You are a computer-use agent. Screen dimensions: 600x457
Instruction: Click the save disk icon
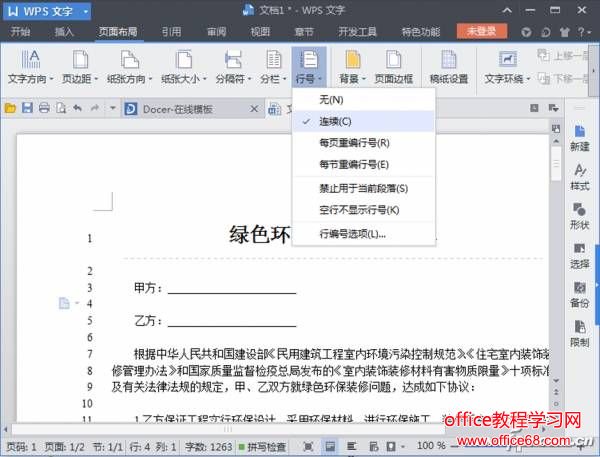(27, 108)
